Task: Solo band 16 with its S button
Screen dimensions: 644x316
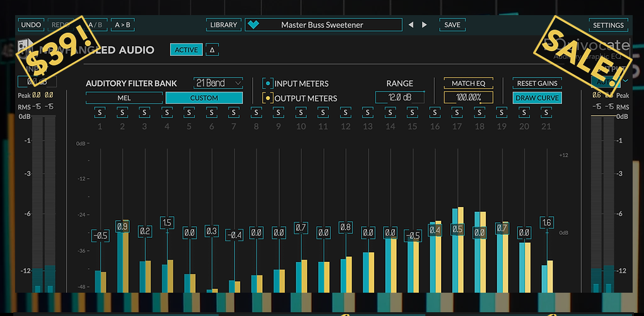Action: click(435, 113)
